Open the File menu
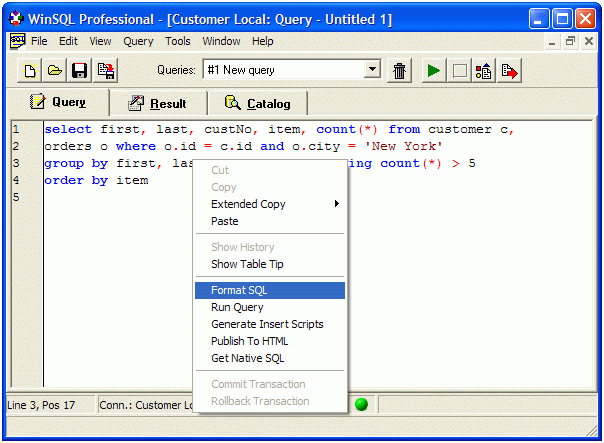 (x=39, y=41)
